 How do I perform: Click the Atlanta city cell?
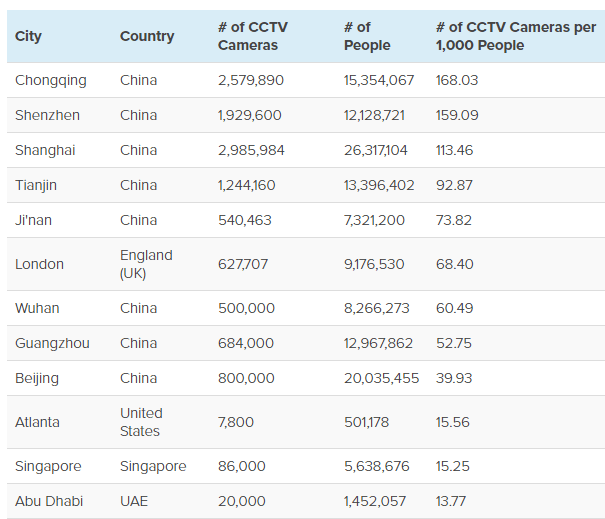point(37,422)
